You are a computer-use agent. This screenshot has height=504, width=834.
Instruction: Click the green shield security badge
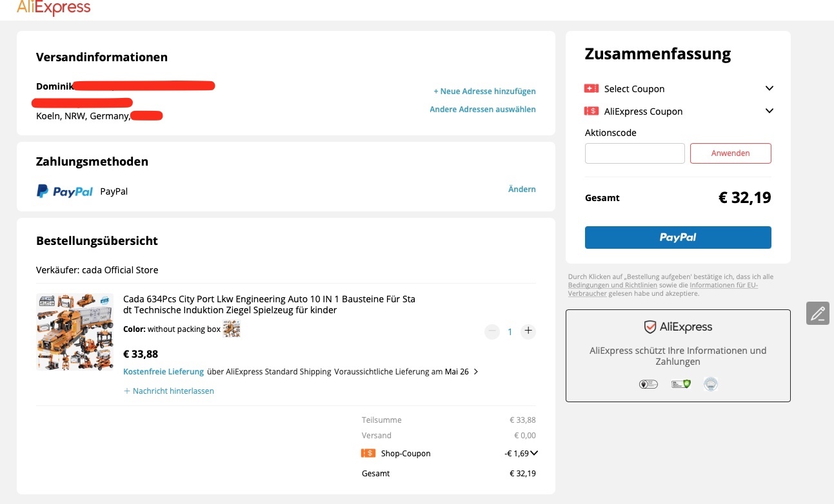tap(680, 384)
